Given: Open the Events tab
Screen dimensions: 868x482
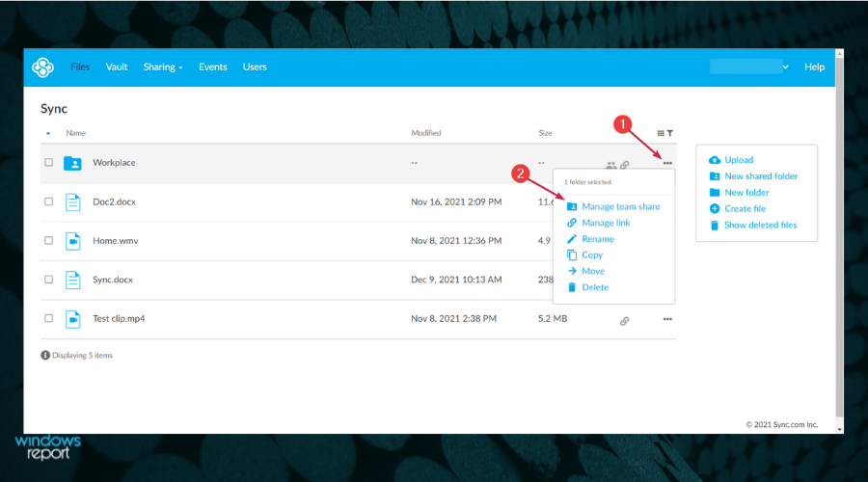Looking at the screenshot, I should pyautogui.click(x=213, y=67).
